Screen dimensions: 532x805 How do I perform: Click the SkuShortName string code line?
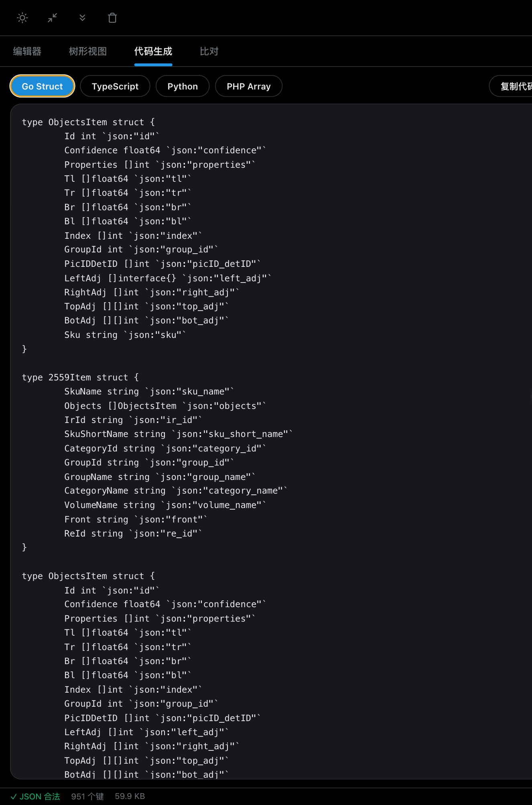(x=178, y=434)
